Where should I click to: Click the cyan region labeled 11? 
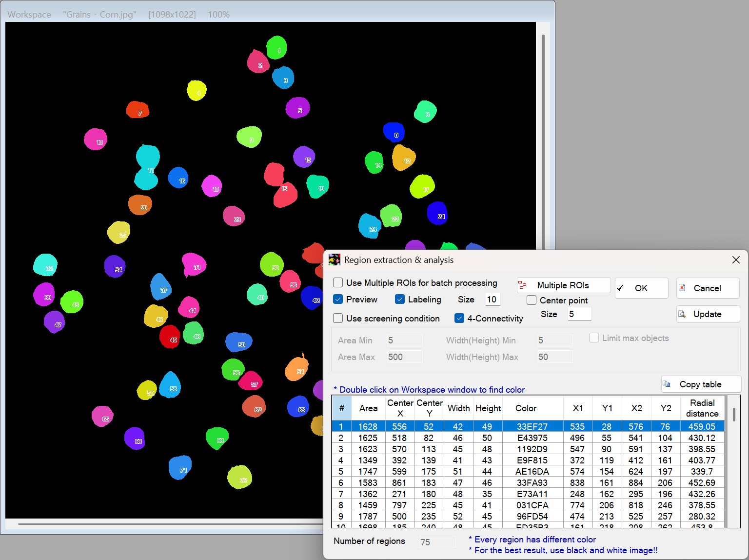point(147,167)
